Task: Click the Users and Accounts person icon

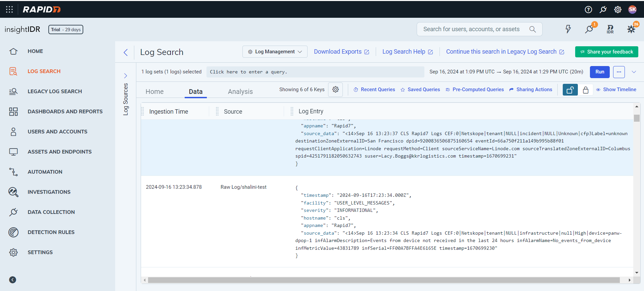Action: point(13,132)
